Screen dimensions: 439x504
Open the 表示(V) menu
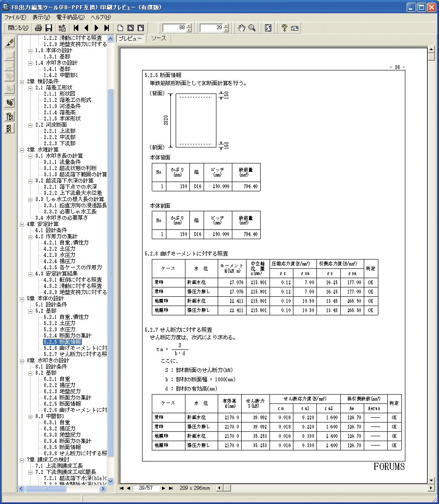(x=42, y=17)
